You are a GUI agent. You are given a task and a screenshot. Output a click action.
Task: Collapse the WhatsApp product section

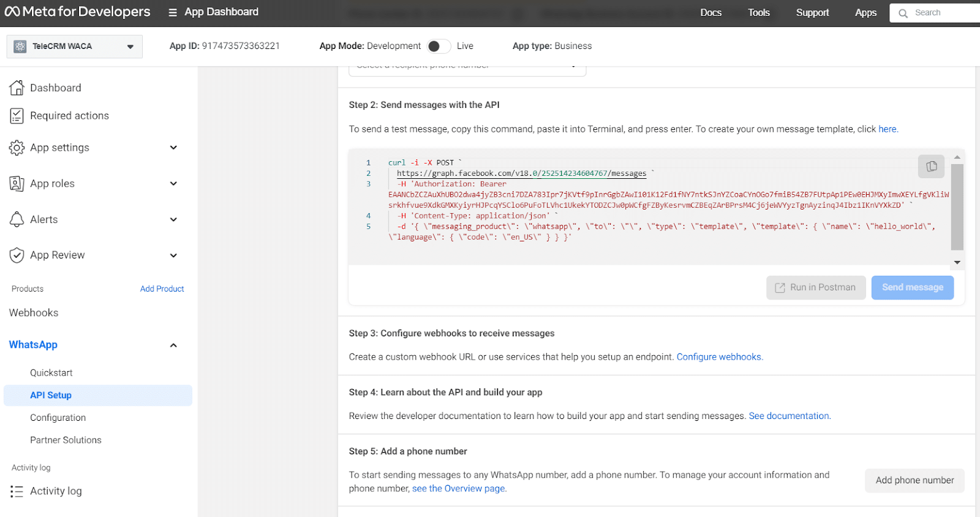tap(173, 345)
